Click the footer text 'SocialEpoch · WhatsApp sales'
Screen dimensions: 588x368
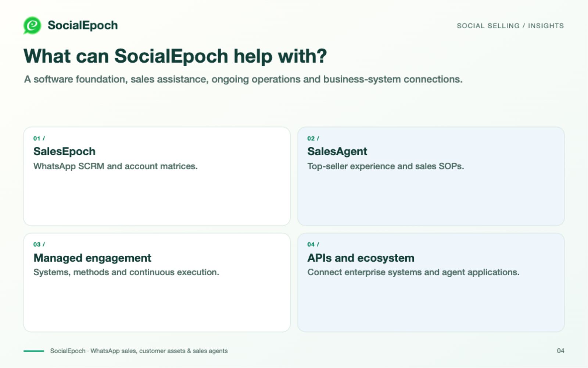[x=139, y=351]
